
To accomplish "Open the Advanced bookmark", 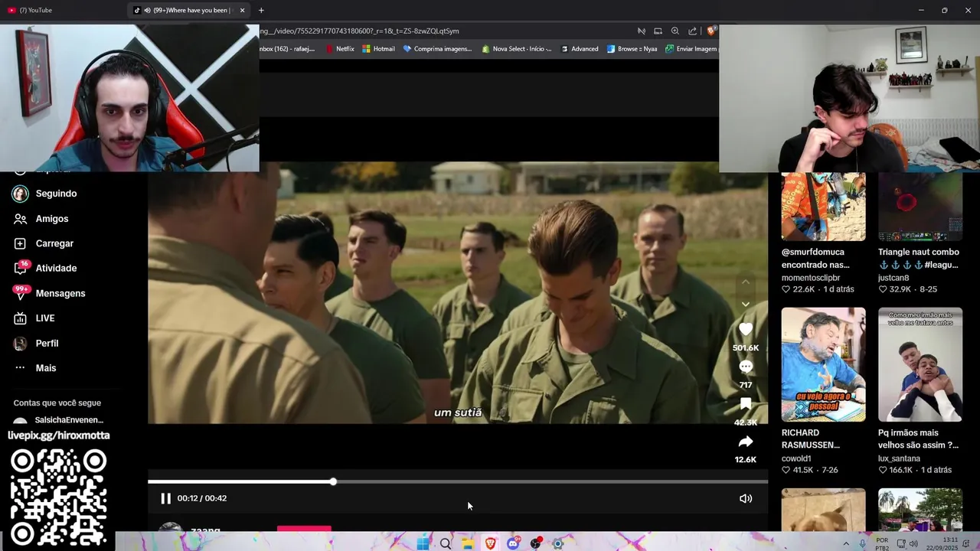I will [579, 49].
